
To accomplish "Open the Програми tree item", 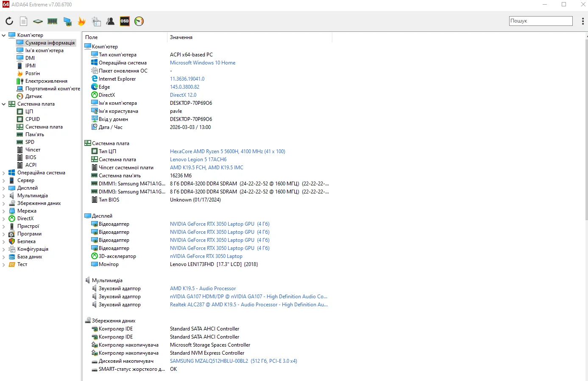I will [29, 234].
